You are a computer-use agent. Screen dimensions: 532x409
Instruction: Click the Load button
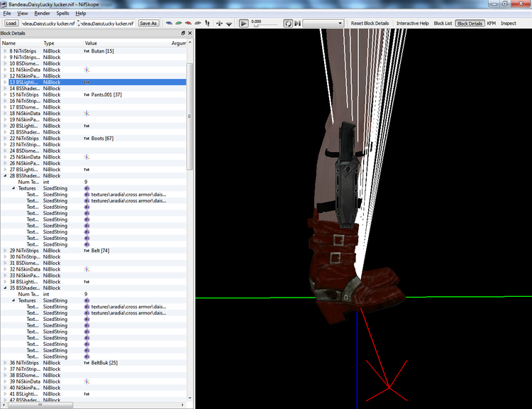11,23
